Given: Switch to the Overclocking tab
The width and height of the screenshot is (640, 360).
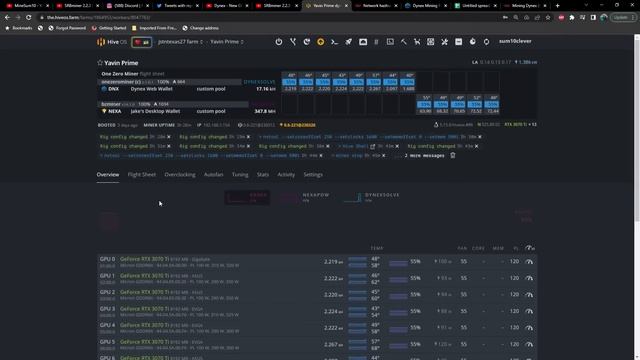Looking at the screenshot, I should 180,175.
